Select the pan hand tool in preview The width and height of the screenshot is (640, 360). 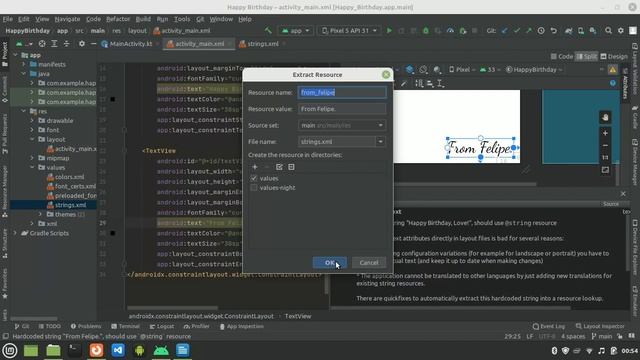605,118
